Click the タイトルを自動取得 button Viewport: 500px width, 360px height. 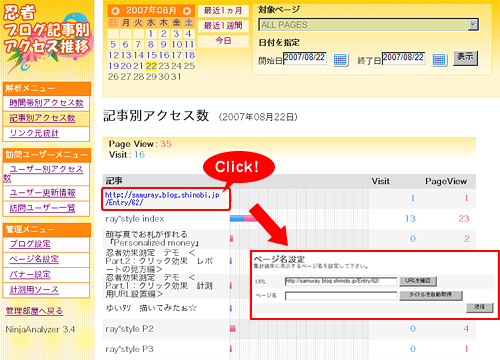pyautogui.click(x=431, y=295)
